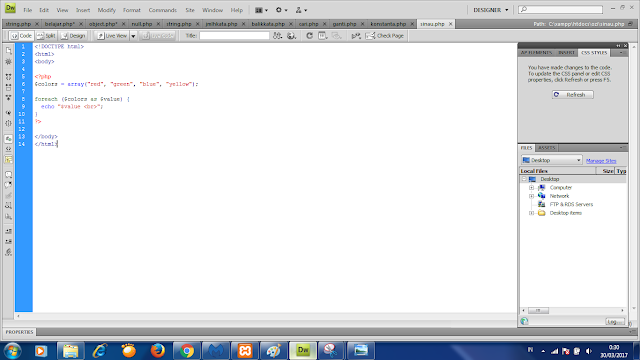Click the FTP & RDS Servers item
The width and height of the screenshot is (640, 360).
571,204
